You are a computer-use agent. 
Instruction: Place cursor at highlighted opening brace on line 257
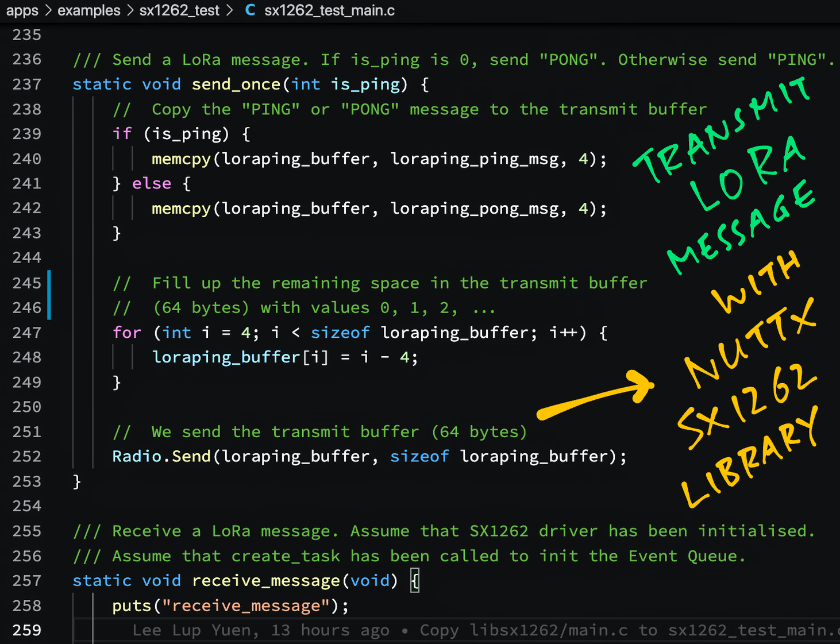(415, 581)
